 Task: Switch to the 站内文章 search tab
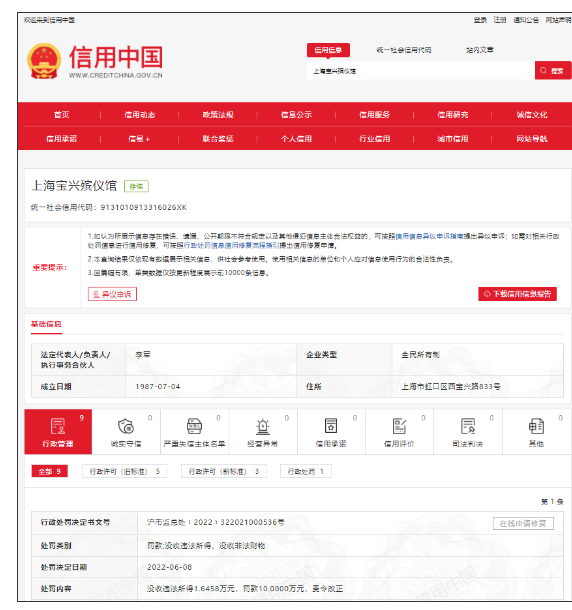(x=480, y=50)
